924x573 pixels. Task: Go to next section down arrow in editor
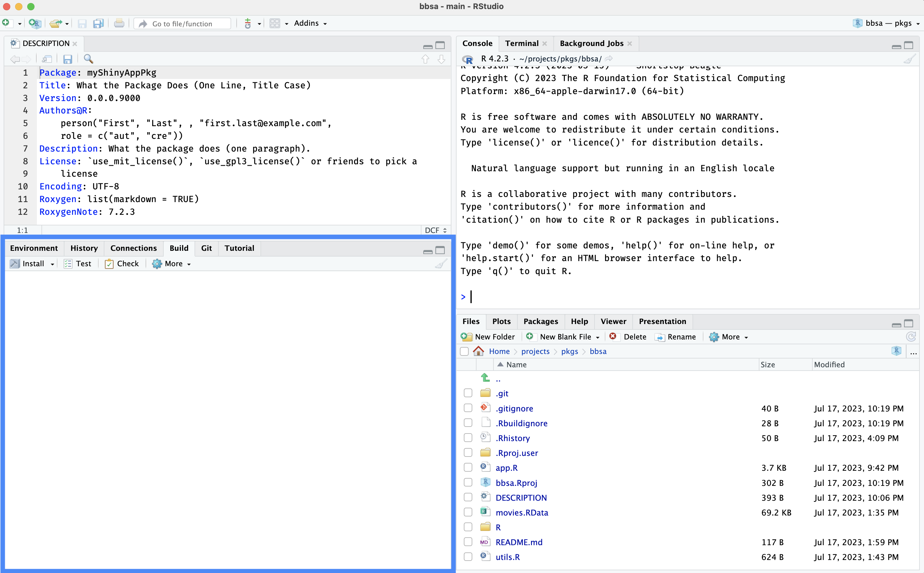pyautogui.click(x=441, y=59)
